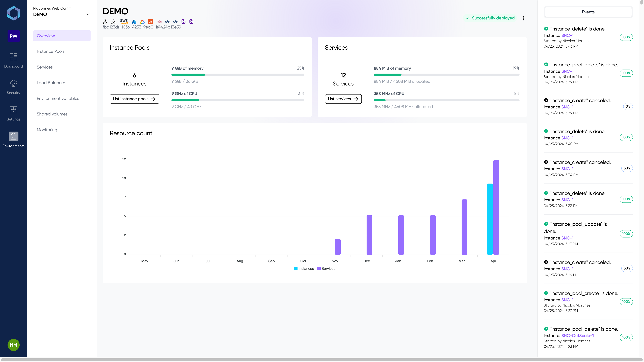The height and width of the screenshot is (362, 644).
Task: Open the NM user avatar
Action: point(13,345)
